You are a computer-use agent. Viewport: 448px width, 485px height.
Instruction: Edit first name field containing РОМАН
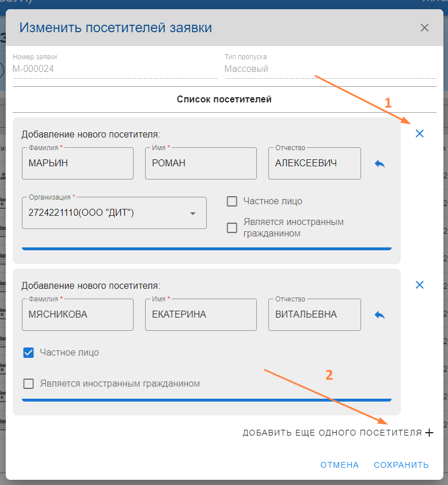(200, 163)
